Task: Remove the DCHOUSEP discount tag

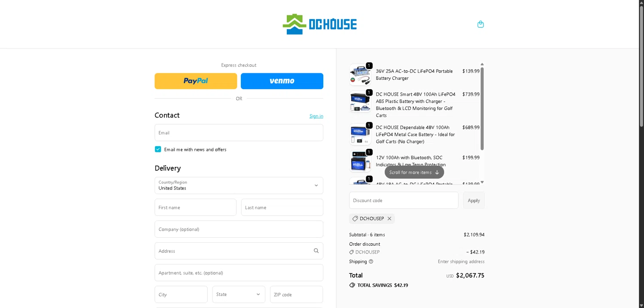Action: tap(389, 218)
